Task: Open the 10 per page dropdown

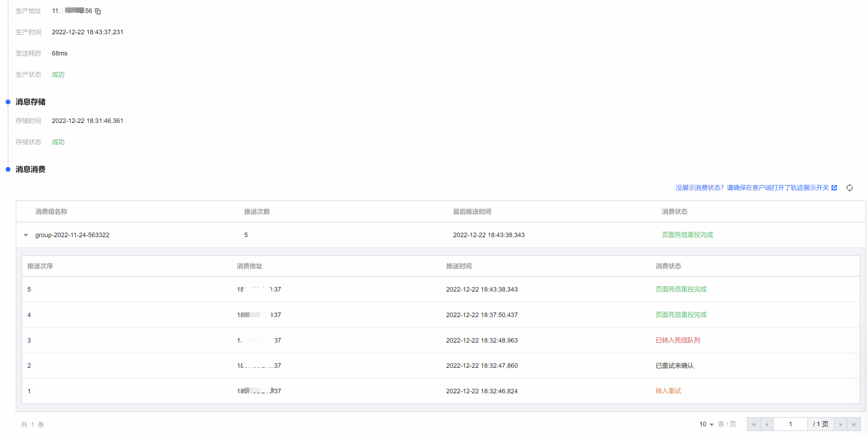Action: 706,424
